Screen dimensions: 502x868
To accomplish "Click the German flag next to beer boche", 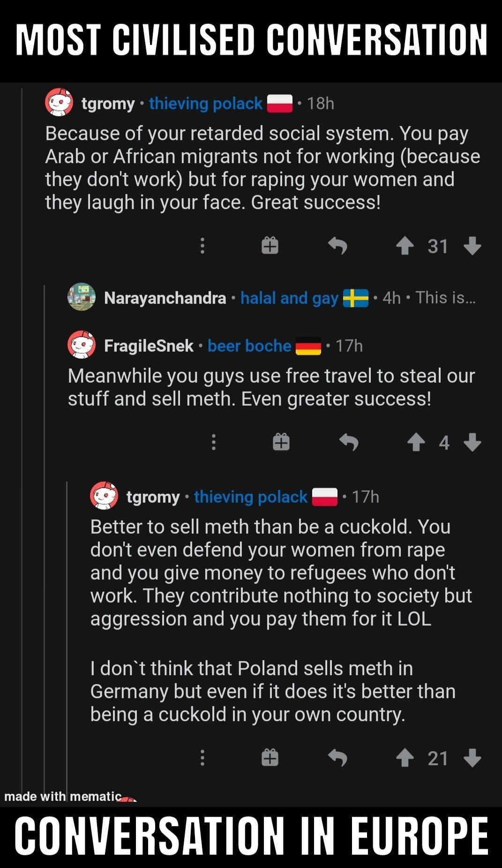I will click(309, 347).
